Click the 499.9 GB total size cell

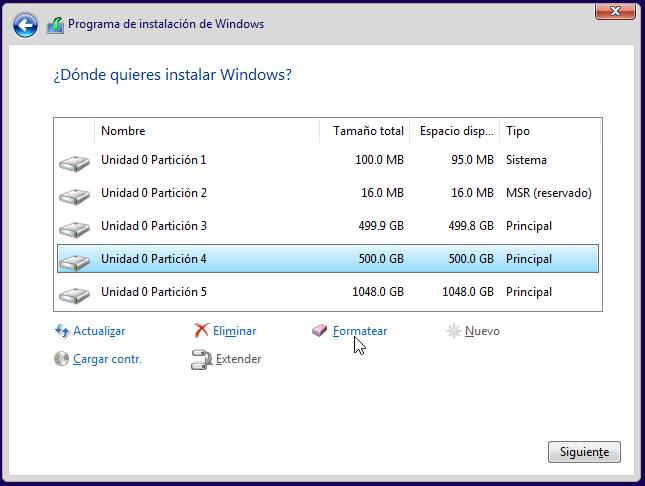pos(381,226)
